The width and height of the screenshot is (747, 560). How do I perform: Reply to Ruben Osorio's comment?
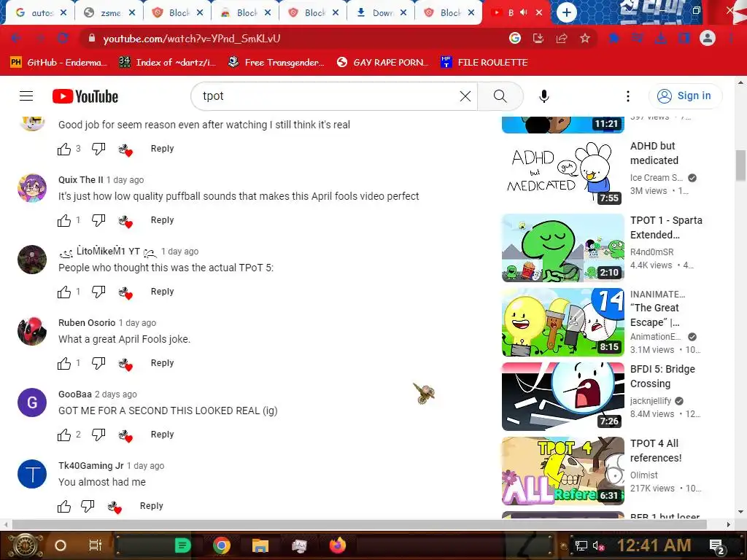pos(162,363)
